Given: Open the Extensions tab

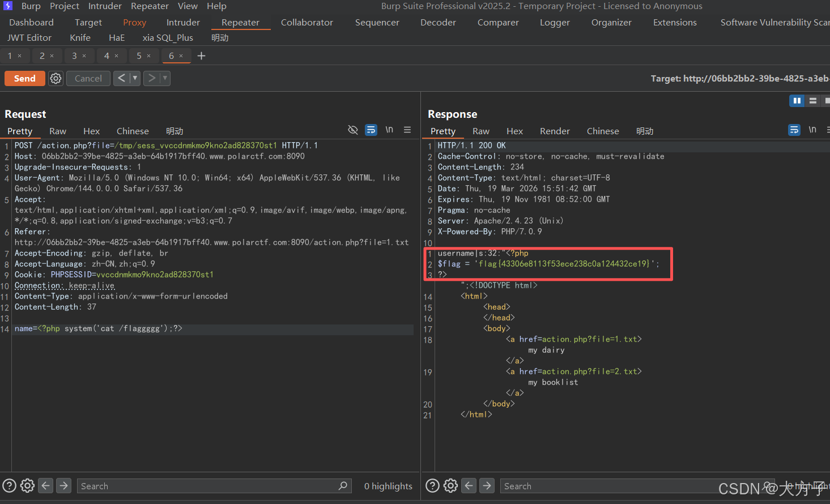Looking at the screenshot, I should tap(675, 22).
